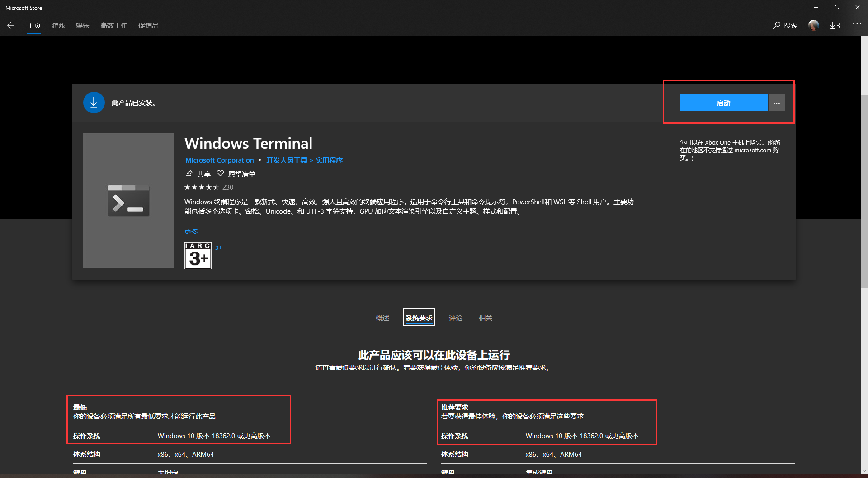This screenshot has height=478, width=868.
Task: Click the minimum 操作系统 Windows 10 value
Action: (214, 436)
